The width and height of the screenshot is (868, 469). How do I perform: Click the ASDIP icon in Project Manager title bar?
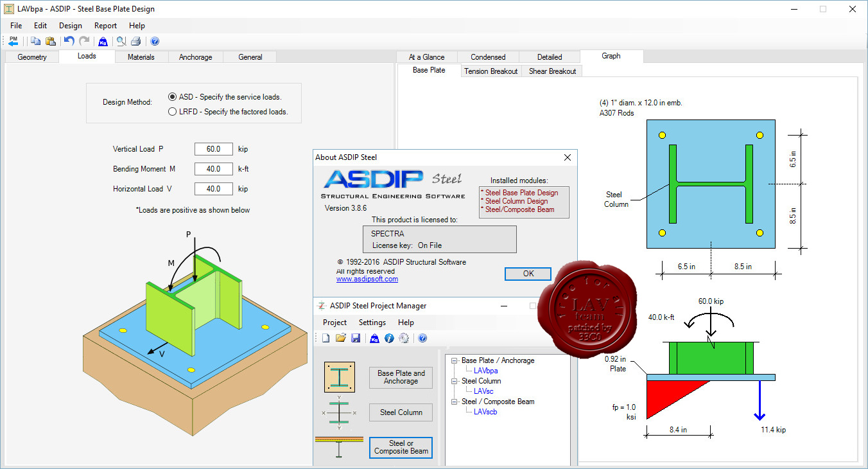coord(322,306)
